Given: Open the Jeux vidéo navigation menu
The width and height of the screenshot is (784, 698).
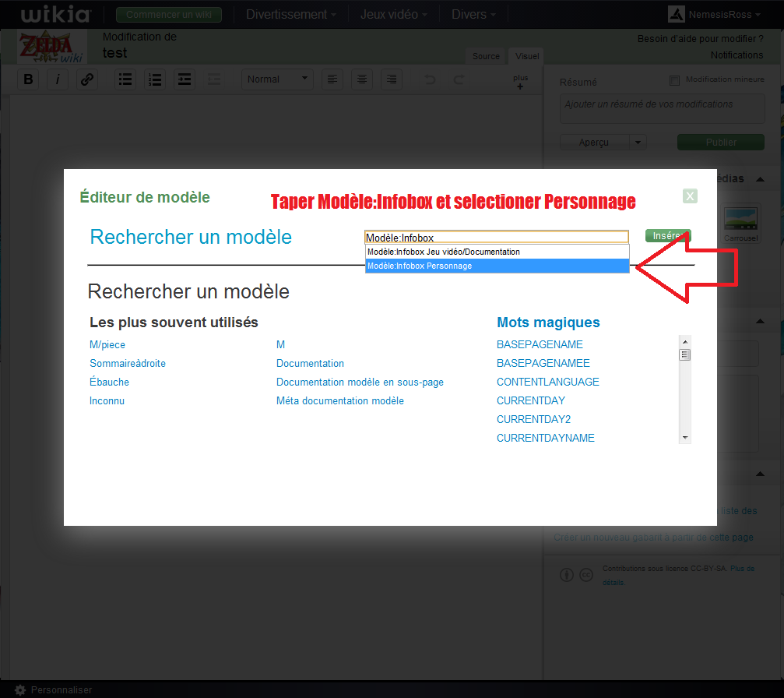Looking at the screenshot, I should (393, 14).
